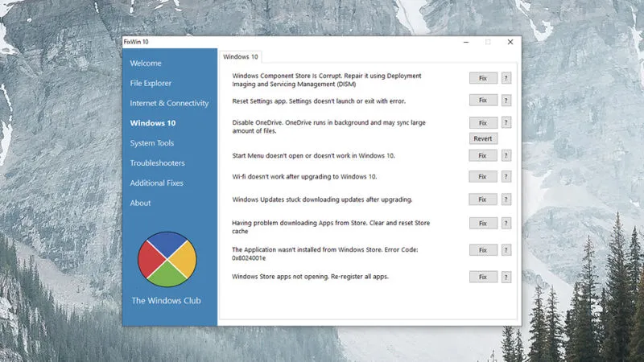
Task: Switch to the Additional Fixes section
Action: tap(157, 183)
